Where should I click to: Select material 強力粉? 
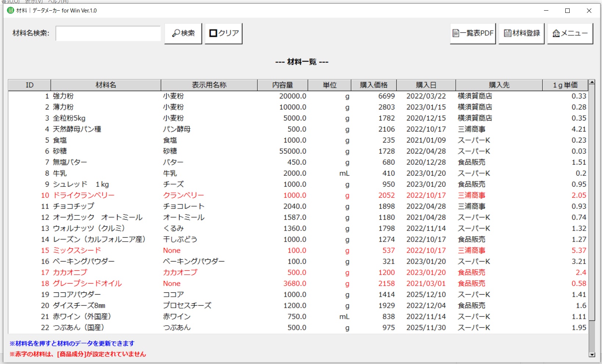pyautogui.click(x=63, y=96)
